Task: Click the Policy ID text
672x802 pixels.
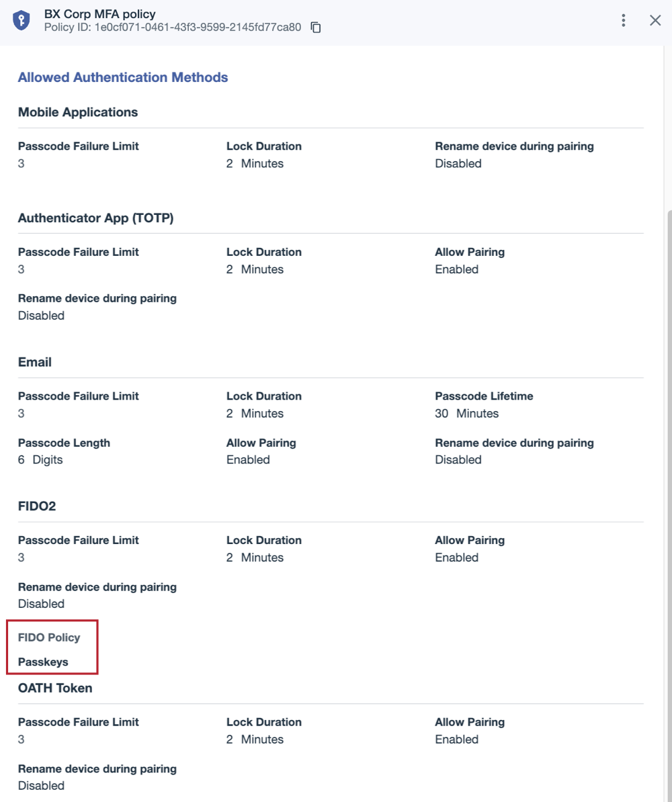Action: (173, 27)
